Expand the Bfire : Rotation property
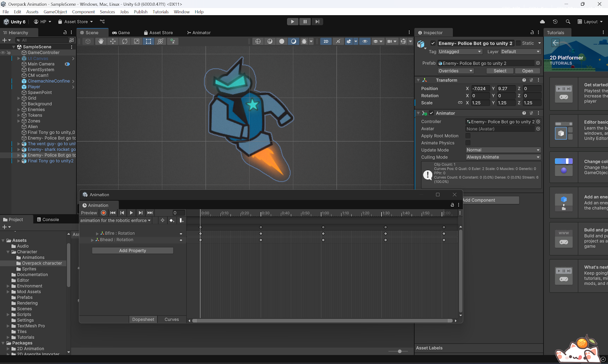This screenshot has height=364, width=608. [97, 233]
